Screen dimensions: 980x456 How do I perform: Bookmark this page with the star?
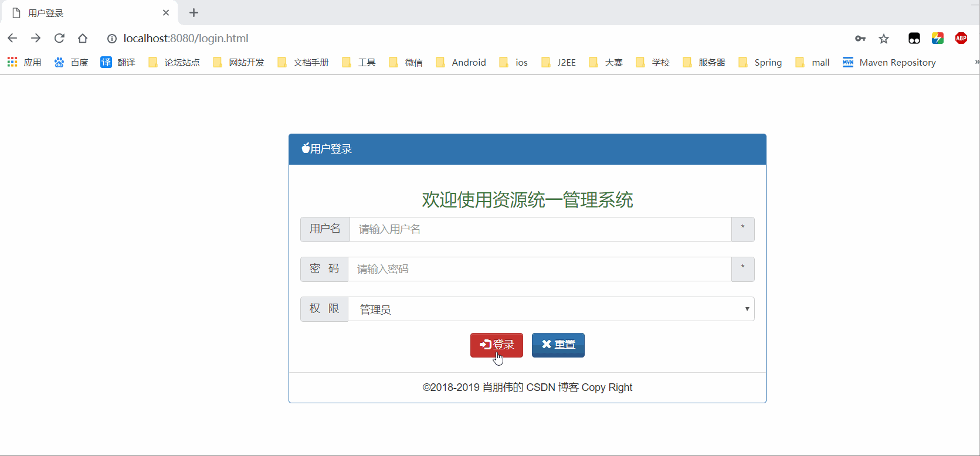pyautogui.click(x=884, y=39)
